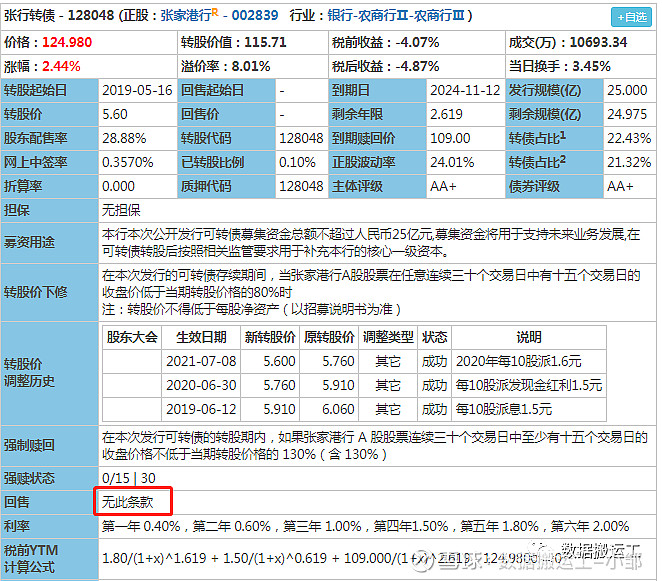Click the 发行规模(亿) value 25.000
The width and height of the screenshot is (662, 581).
point(627,90)
